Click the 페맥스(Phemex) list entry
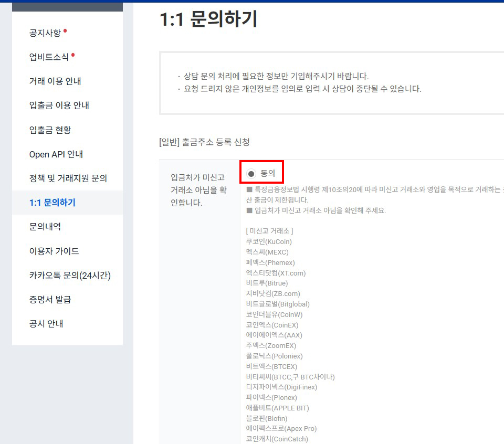 [270, 262]
